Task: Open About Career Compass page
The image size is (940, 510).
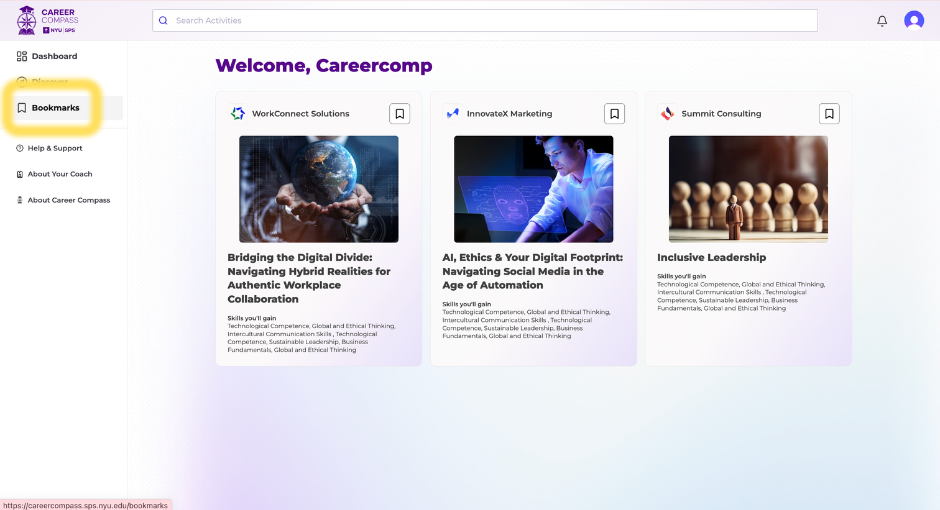Action: (x=68, y=200)
